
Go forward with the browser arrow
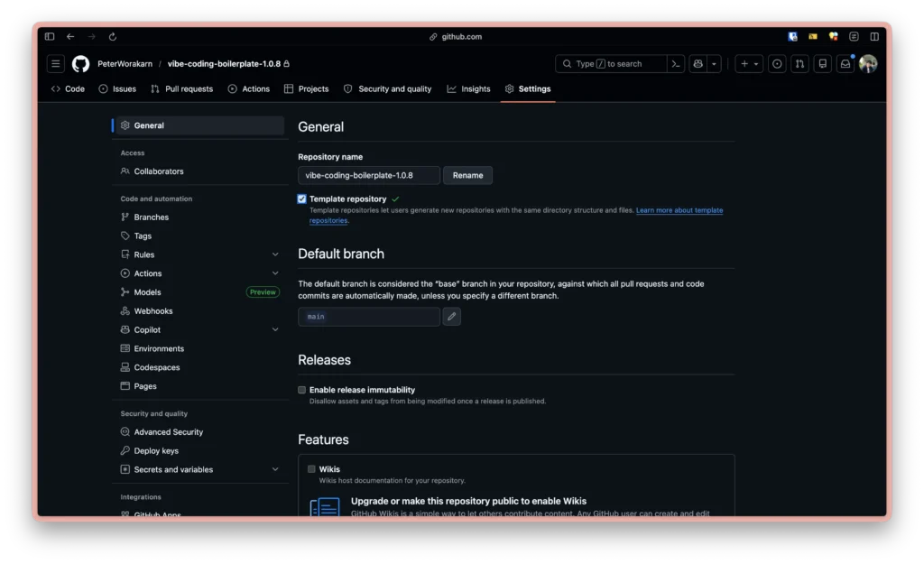91,36
